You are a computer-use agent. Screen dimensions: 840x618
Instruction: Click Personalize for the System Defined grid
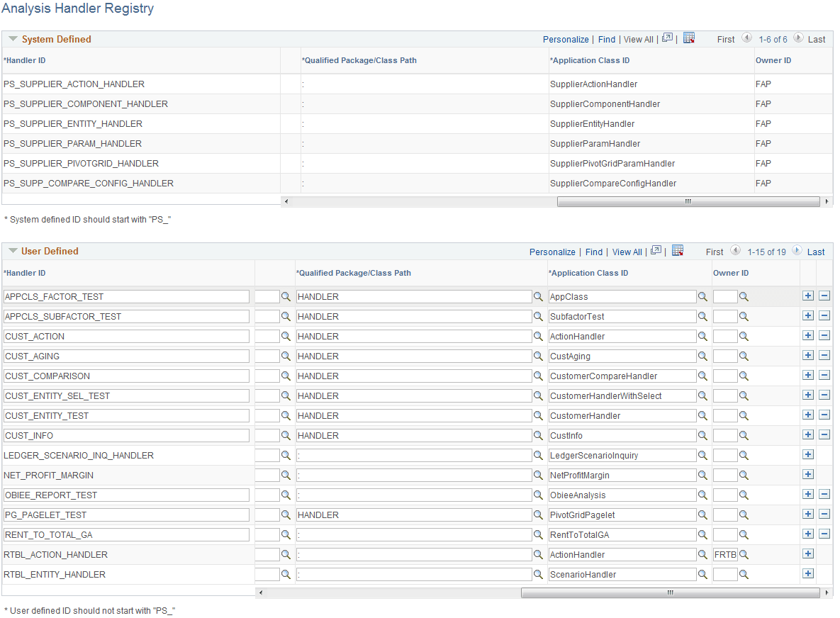(566, 39)
